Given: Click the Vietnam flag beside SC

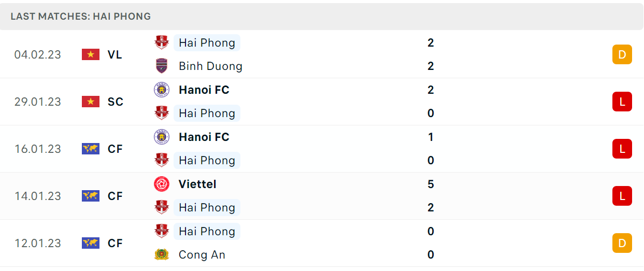Looking at the screenshot, I should click(x=91, y=102).
